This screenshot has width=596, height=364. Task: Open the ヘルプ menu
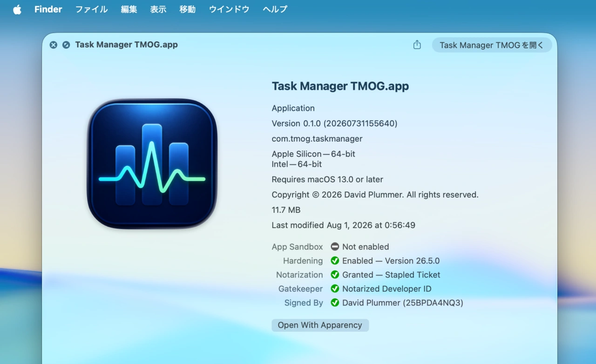[x=275, y=9]
